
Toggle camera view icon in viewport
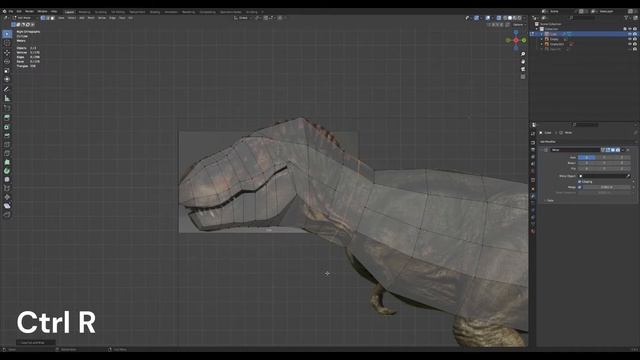[x=523, y=69]
